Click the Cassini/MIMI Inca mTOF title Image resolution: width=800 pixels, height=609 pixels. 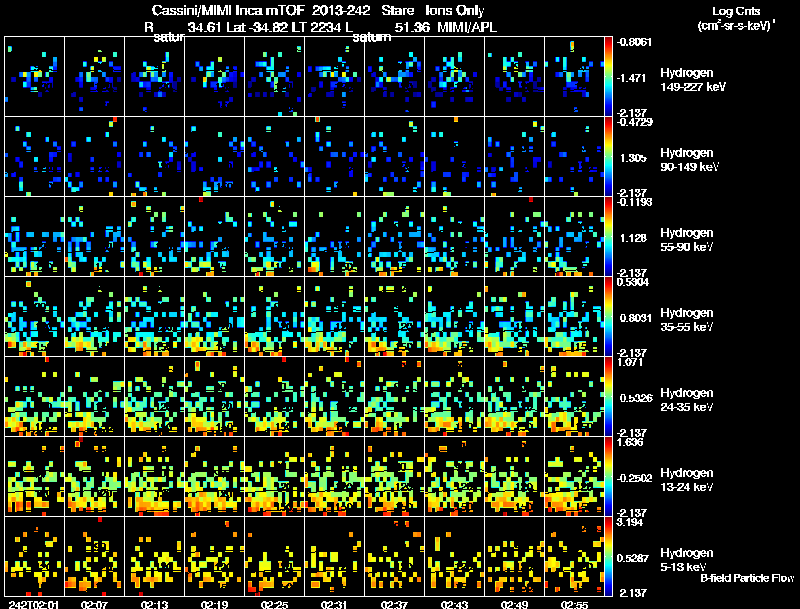click(228, 10)
